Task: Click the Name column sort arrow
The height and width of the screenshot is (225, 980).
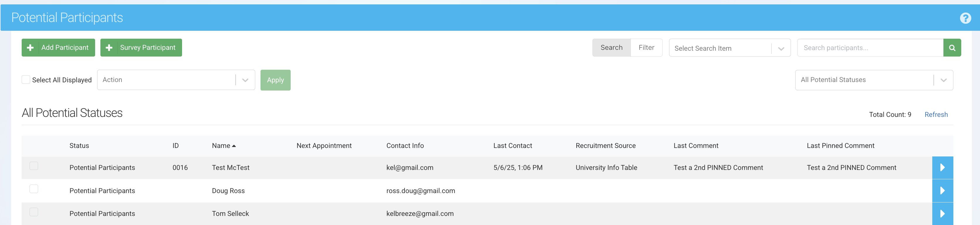Action: (x=234, y=146)
